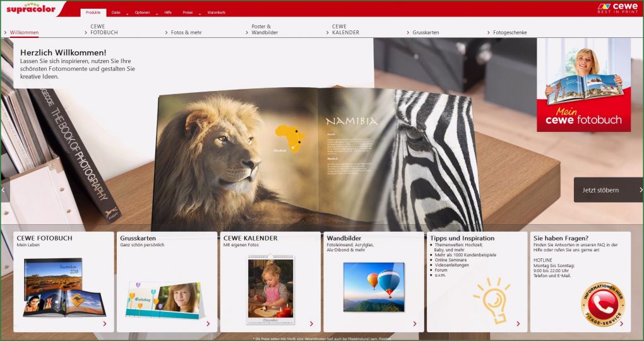Open the Hilfe menu
This screenshot has width=644, height=341.
[x=168, y=13]
